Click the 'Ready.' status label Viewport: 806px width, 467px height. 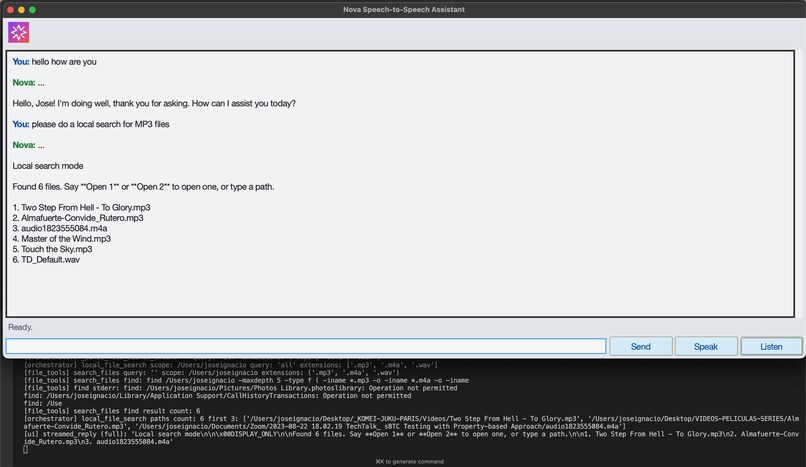[x=20, y=327]
